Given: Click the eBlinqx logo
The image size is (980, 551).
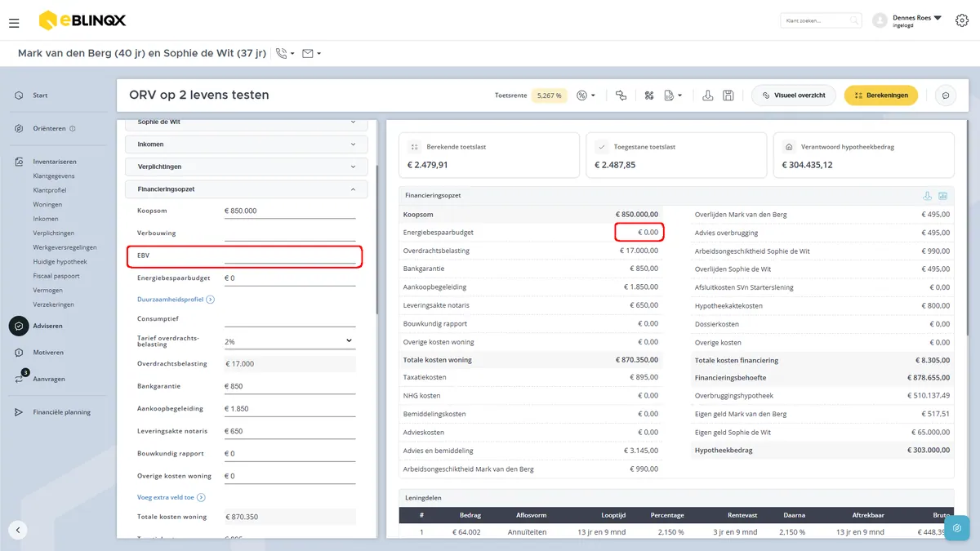Looking at the screenshot, I should click(82, 20).
